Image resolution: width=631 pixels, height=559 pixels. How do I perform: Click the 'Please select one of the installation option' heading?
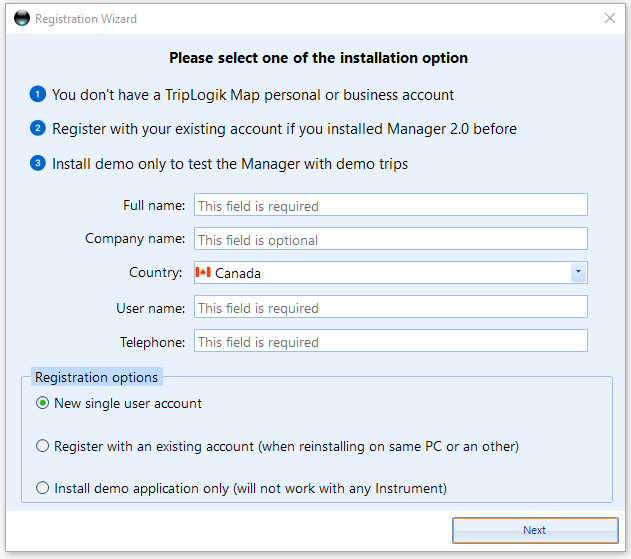click(318, 58)
